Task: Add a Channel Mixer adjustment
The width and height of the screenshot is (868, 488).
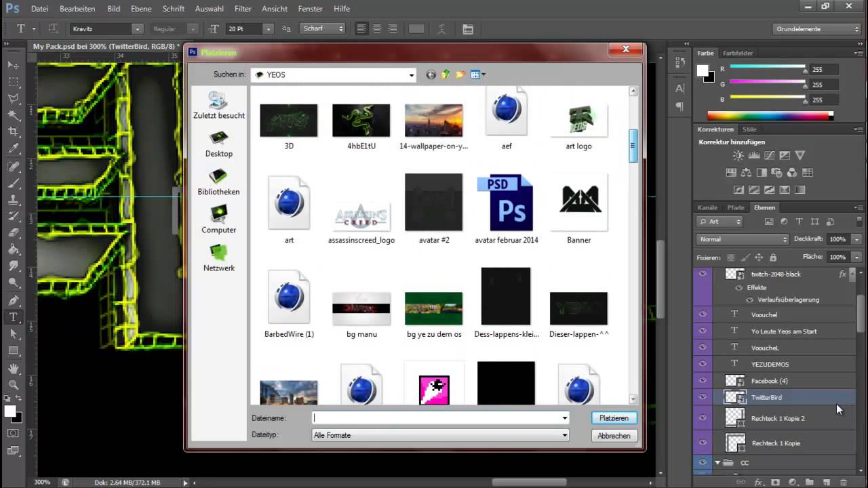Action: coord(793,173)
